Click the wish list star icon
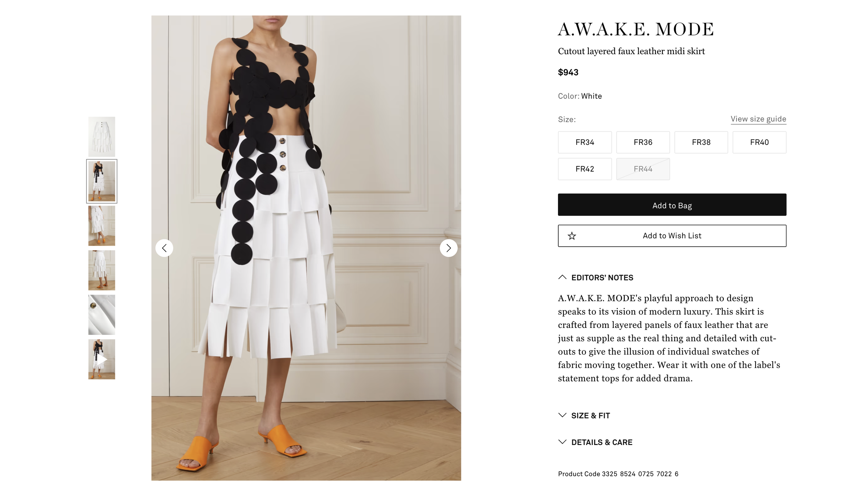 [x=572, y=236]
